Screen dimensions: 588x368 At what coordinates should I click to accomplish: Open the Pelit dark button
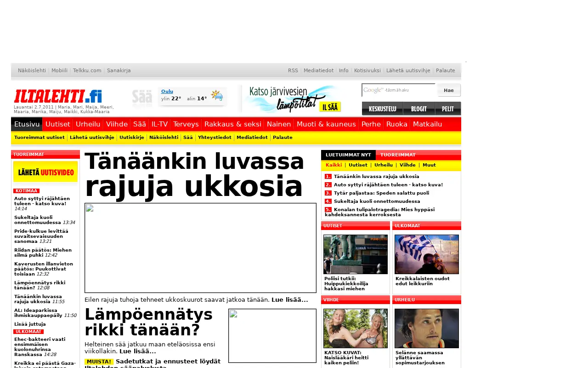coord(448,109)
